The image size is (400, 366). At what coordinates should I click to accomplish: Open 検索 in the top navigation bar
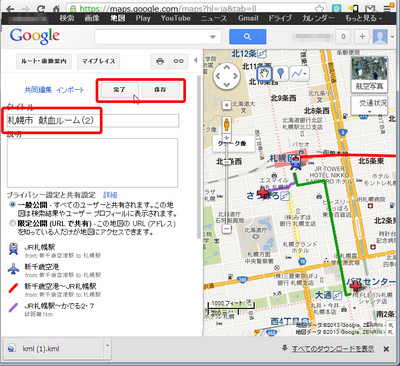click(67, 18)
